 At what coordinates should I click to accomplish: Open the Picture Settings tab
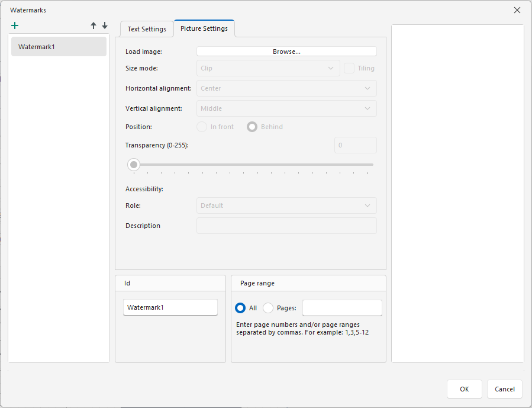204,28
